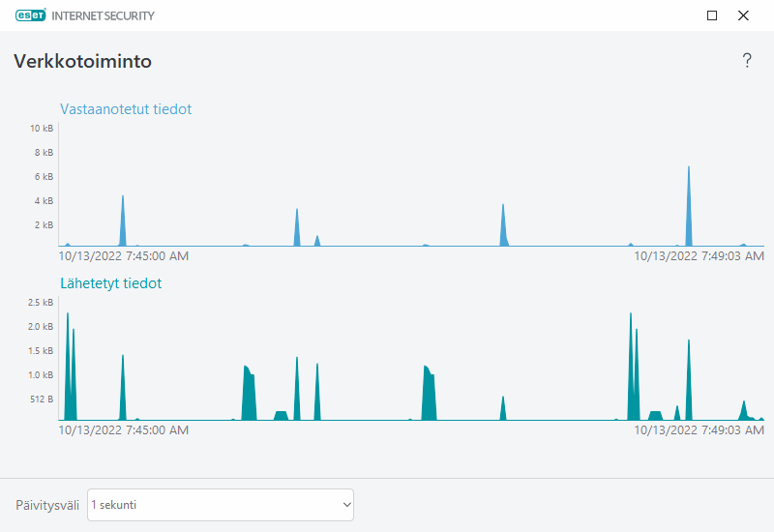Click the 'Päivitysväli' label
Image resolution: width=774 pixels, height=532 pixels.
pyautogui.click(x=47, y=505)
